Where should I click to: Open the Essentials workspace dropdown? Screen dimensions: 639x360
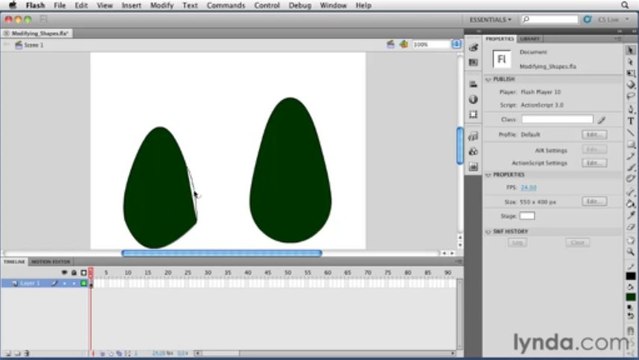click(490, 20)
